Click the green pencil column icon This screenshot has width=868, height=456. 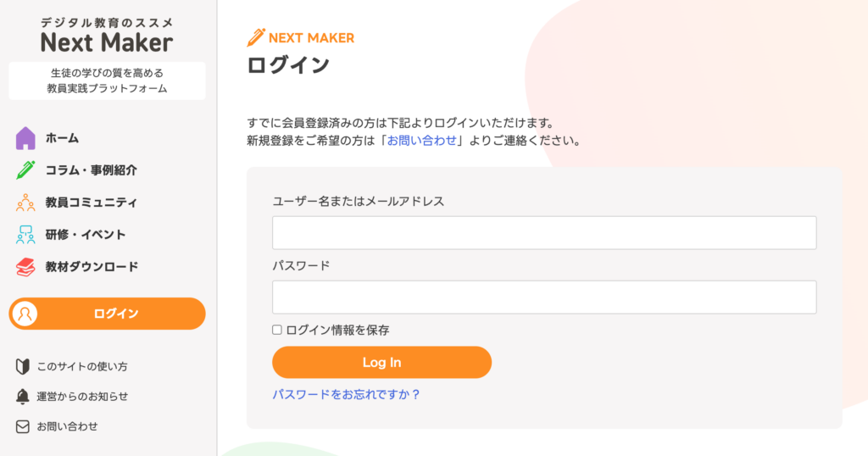(25, 170)
